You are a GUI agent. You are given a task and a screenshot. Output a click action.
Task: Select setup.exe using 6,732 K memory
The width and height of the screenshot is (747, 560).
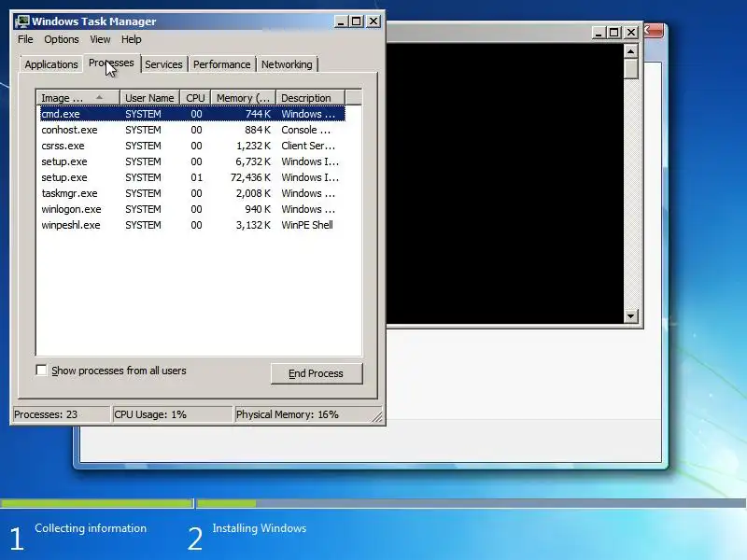click(x=192, y=161)
